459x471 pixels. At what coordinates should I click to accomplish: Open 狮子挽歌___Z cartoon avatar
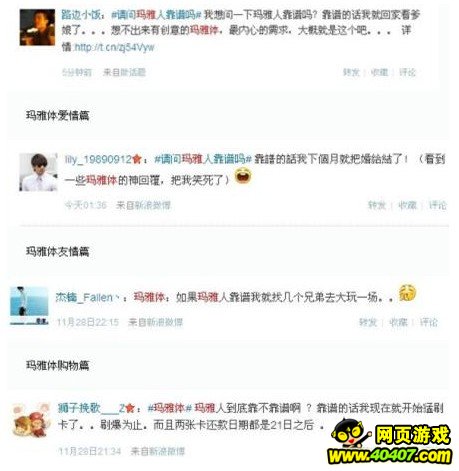click(32, 420)
